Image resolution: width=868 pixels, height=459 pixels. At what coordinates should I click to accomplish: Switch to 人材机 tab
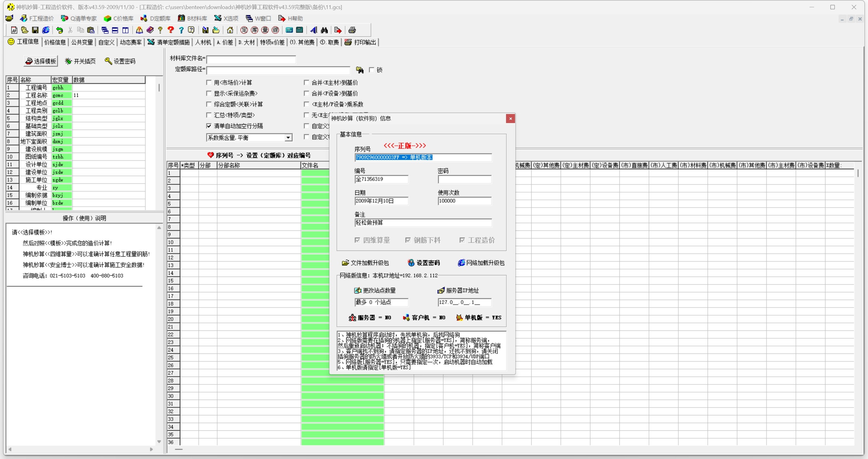click(203, 42)
